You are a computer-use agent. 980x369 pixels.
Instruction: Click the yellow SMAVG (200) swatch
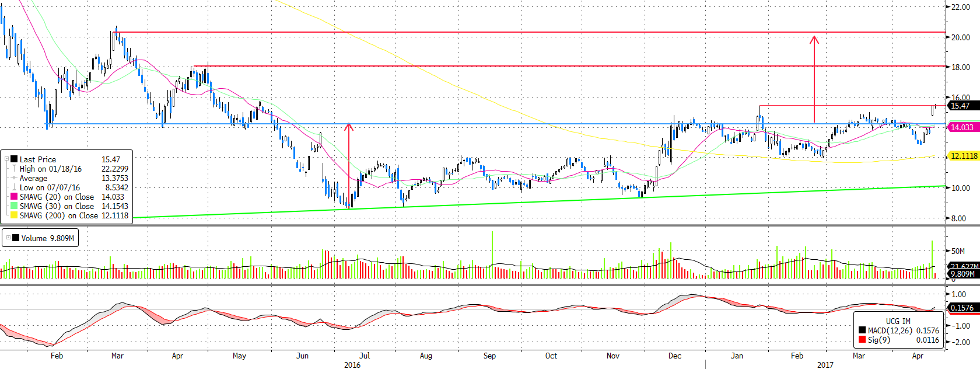pos(14,215)
